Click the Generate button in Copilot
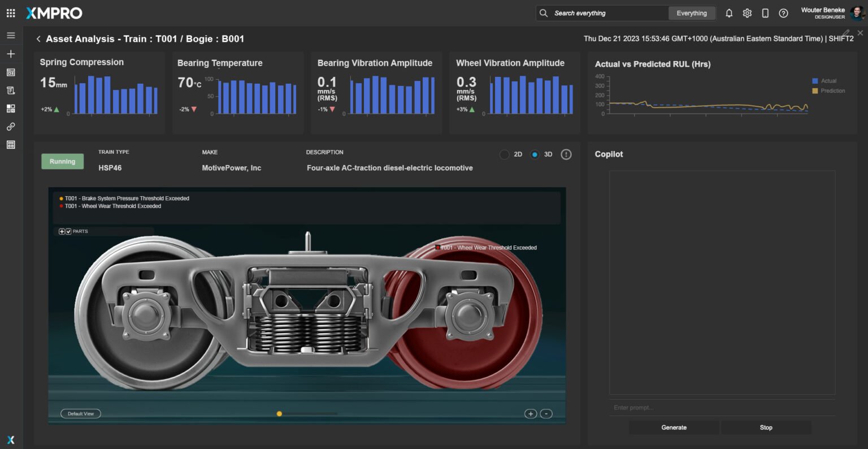Screen dimensions: 868x449 674,428
